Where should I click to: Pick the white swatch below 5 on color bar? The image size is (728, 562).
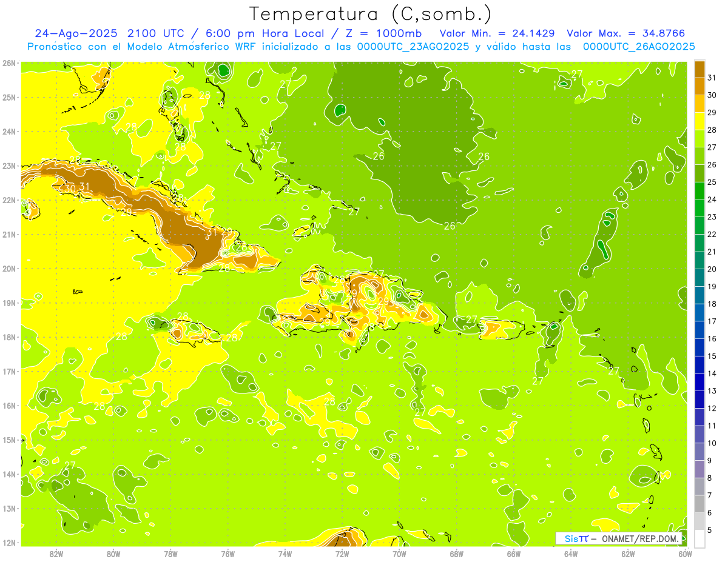(699, 538)
